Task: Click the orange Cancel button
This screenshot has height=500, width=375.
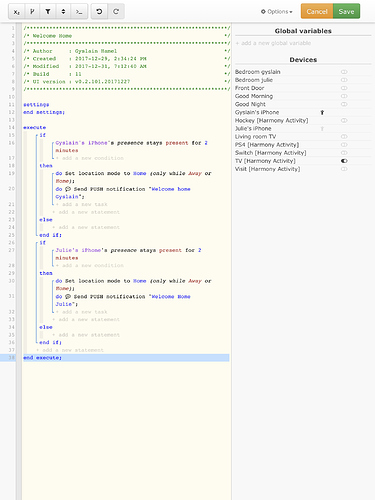Action: 317,11
